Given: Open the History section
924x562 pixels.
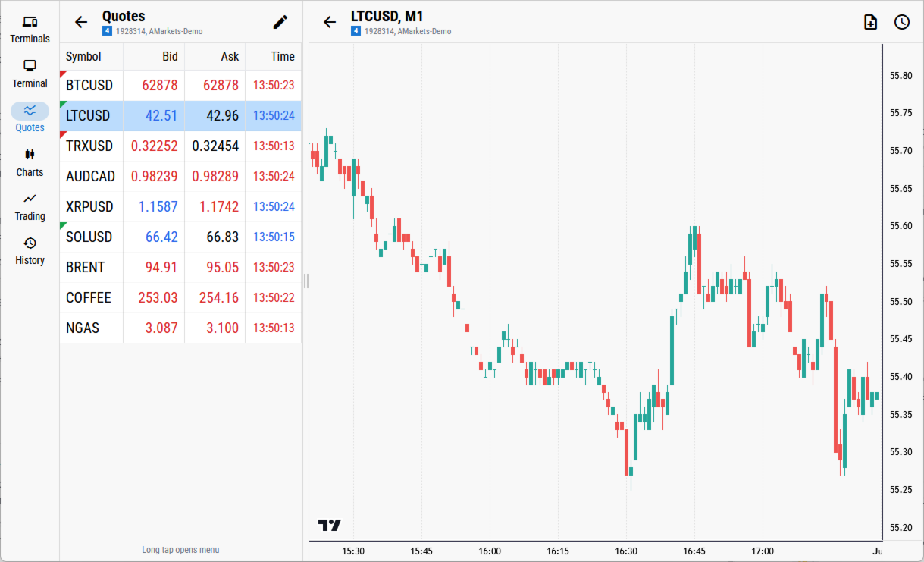Looking at the screenshot, I should click(x=30, y=251).
